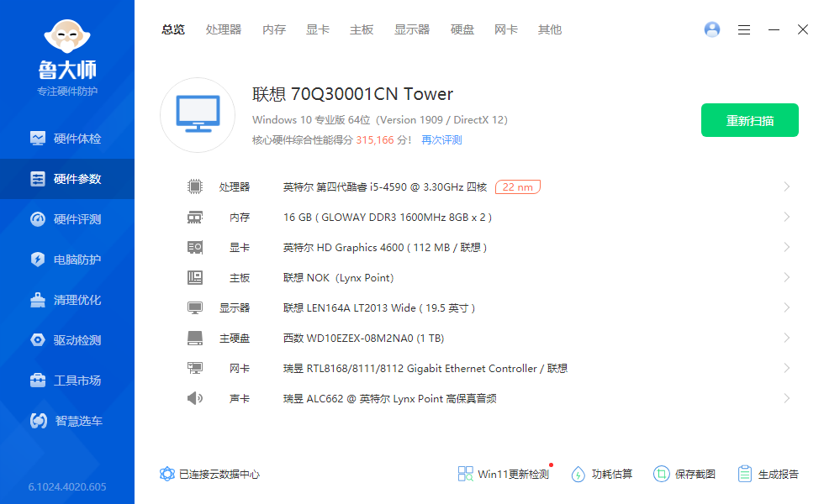This screenshot has width=824, height=504.
Task: Switch to the 处理器 tab
Action: click(x=224, y=30)
